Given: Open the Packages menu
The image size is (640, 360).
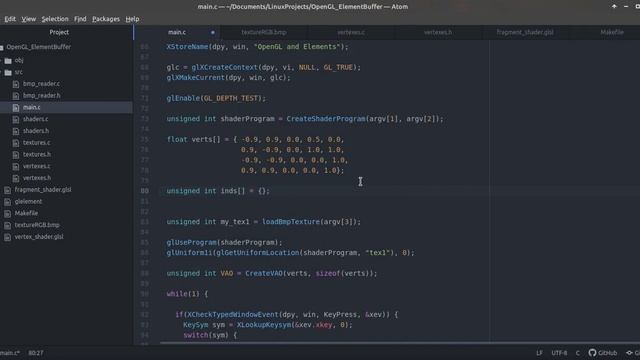Looking at the screenshot, I should click(106, 19).
